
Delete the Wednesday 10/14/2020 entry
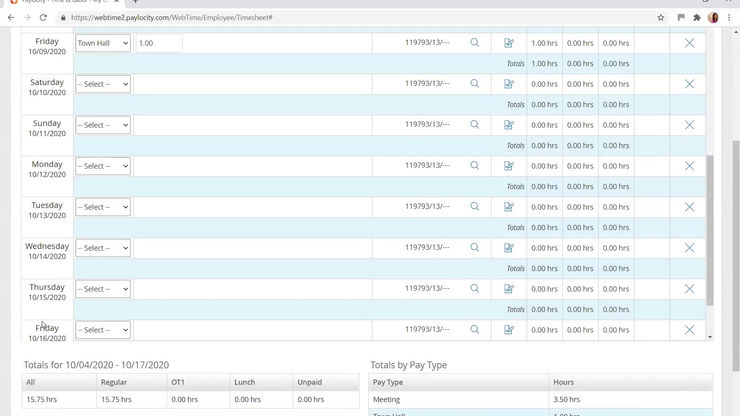click(690, 248)
